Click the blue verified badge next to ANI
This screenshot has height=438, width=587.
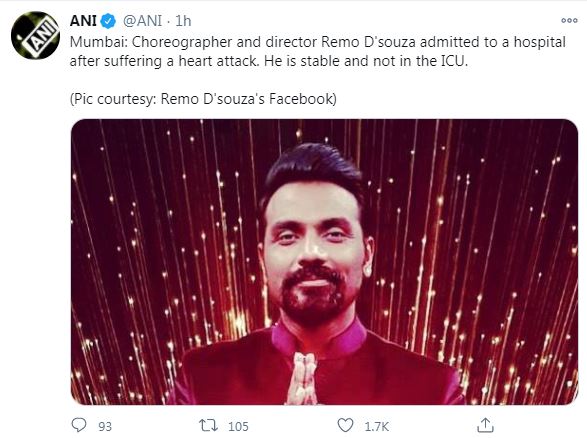pyautogui.click(x=109, y=21)
